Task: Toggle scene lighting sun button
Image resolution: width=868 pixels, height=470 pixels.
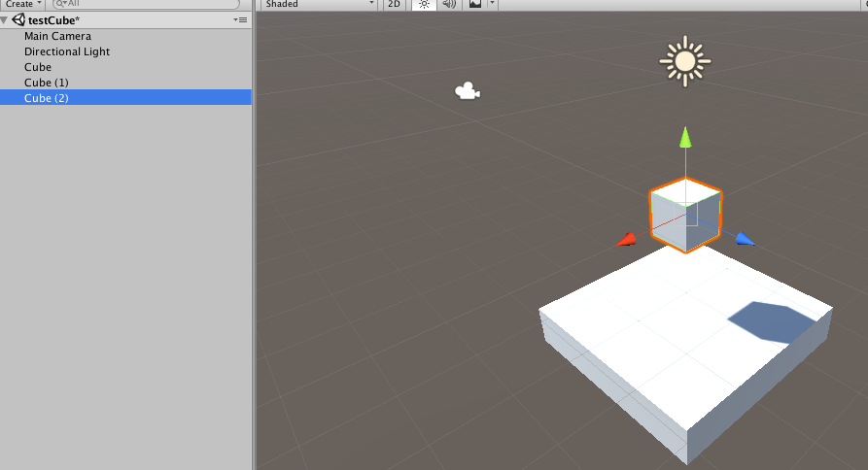Action: tap(424, 5)
